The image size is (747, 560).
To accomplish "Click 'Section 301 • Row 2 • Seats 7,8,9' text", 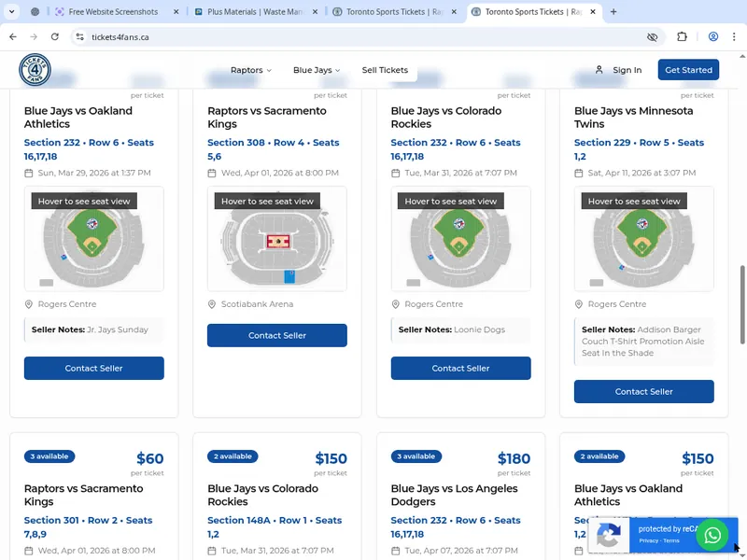I will [88, 527].
